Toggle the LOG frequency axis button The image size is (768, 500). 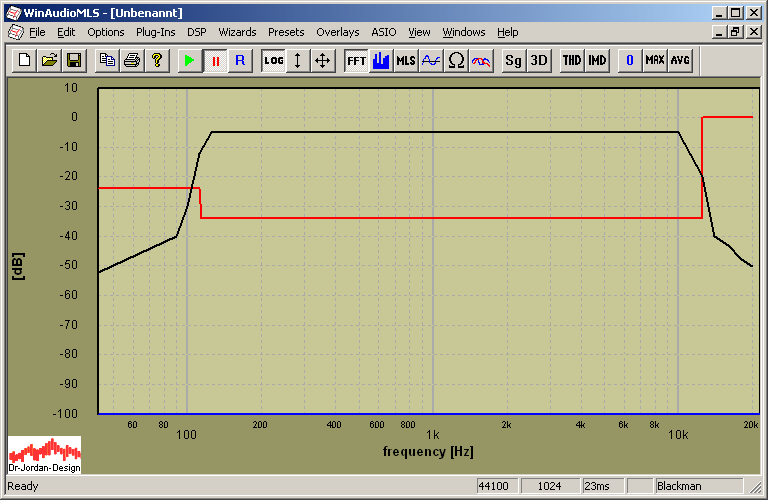click(x=273, y=60)
